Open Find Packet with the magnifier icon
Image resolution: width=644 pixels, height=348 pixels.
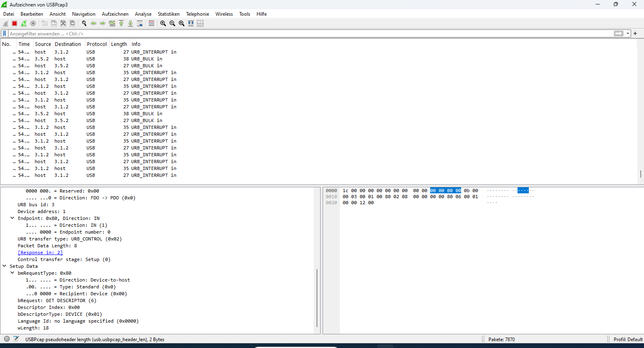point(84,23)
